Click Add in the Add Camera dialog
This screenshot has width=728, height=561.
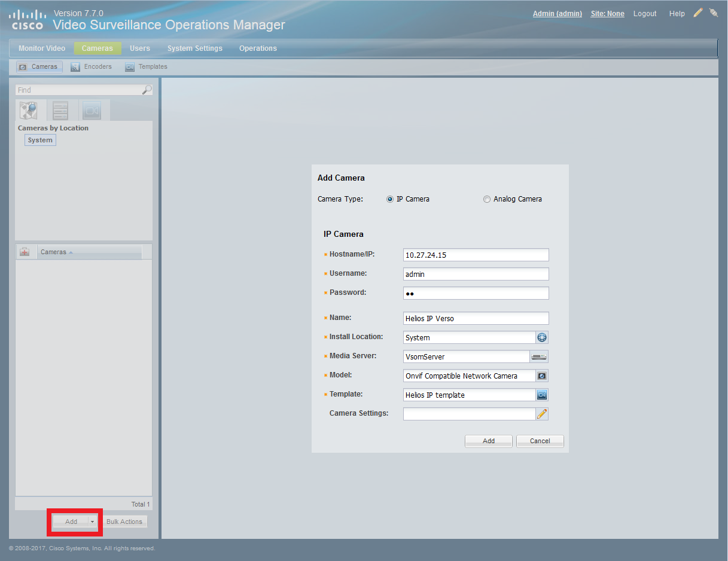(489, 441)
